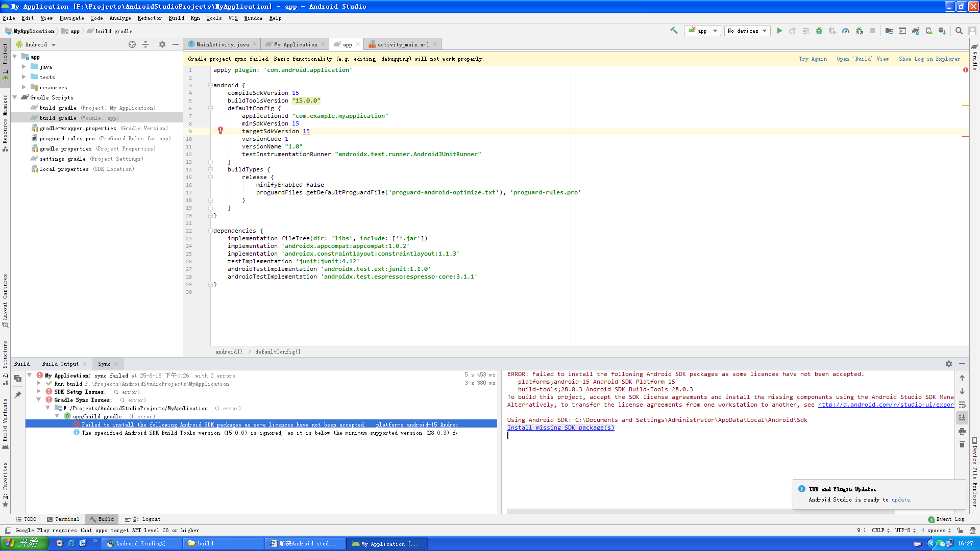Collapse the android block fold at line 3
This screenshot has height=551, width=980.
pos(210,85)
